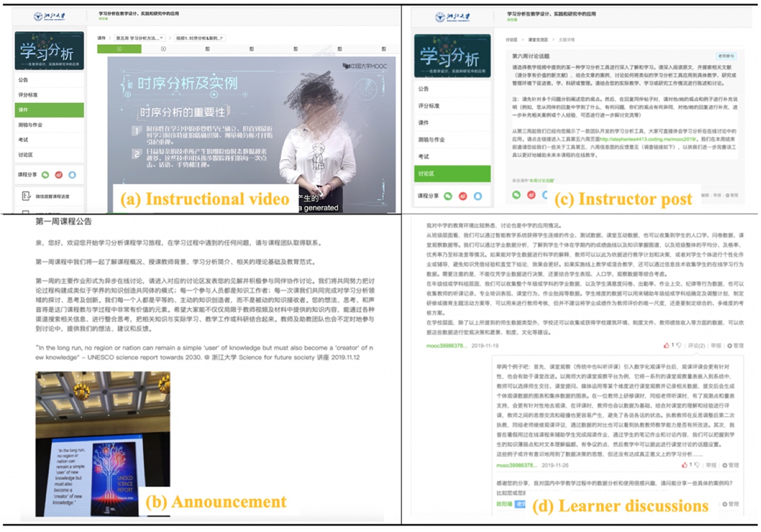This screenshot has width=761, height=532.
Task: Select the second video unit icon beside green tab
Action: 164,49
